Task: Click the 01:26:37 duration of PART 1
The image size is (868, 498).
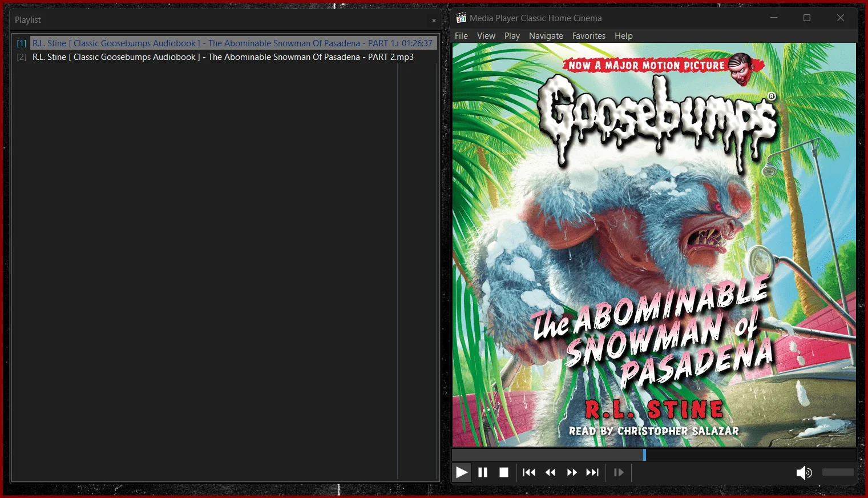Action: coord(417,43)
